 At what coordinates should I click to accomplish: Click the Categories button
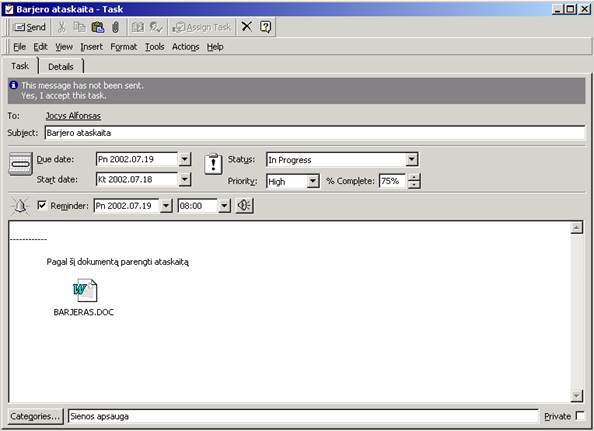point(35,416)
